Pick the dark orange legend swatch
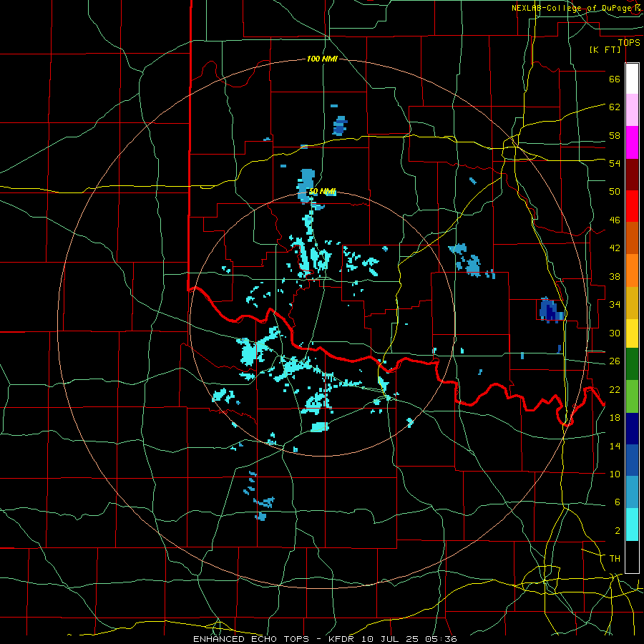This screenshot has height=644, width=644. [632, 238]
